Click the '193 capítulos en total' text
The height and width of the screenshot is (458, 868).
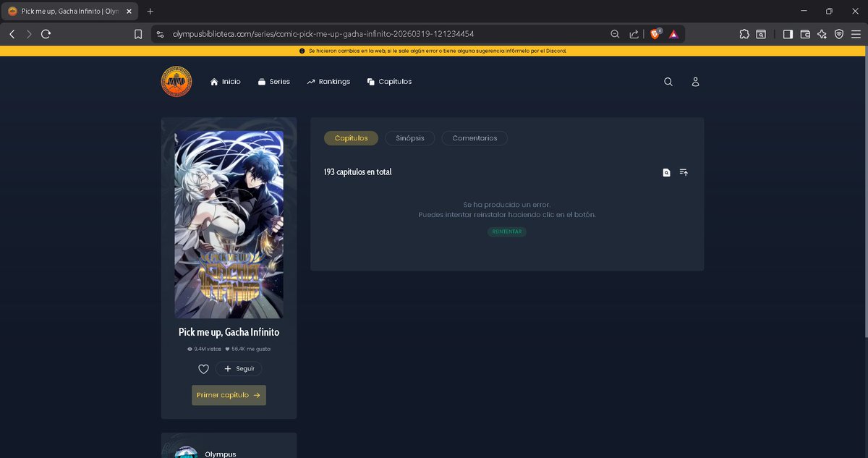pos(358,172)
